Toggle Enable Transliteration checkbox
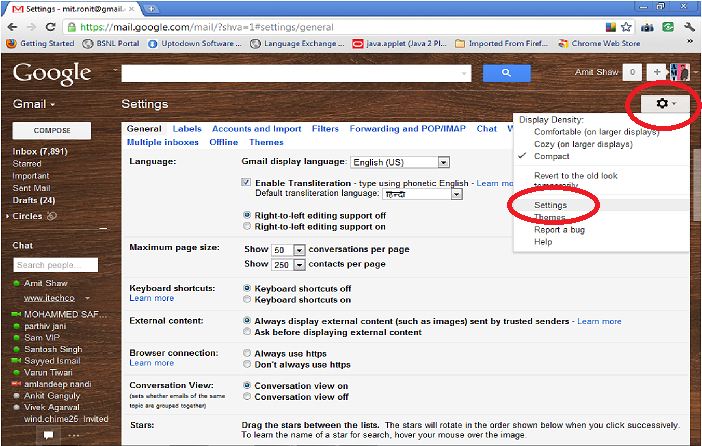This screenshot has height=446, width=702. point(246,182)
